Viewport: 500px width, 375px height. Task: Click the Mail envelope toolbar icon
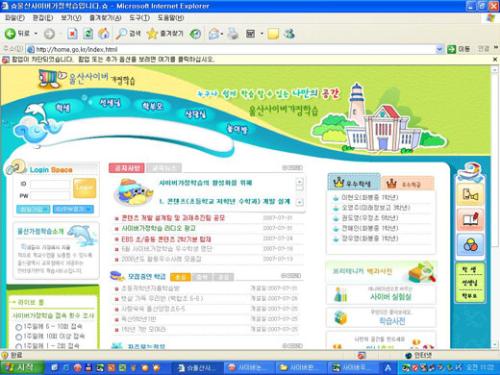click(214, 33)
